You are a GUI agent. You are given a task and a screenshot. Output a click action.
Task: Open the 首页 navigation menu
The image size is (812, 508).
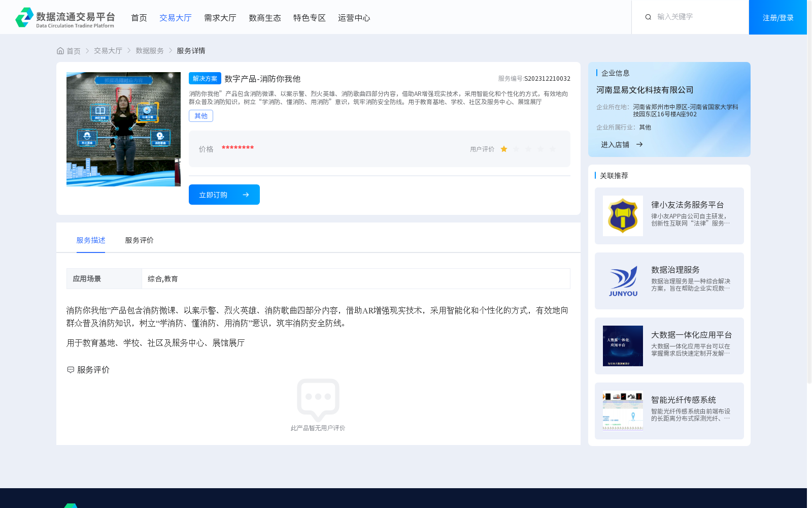(139, 18)
